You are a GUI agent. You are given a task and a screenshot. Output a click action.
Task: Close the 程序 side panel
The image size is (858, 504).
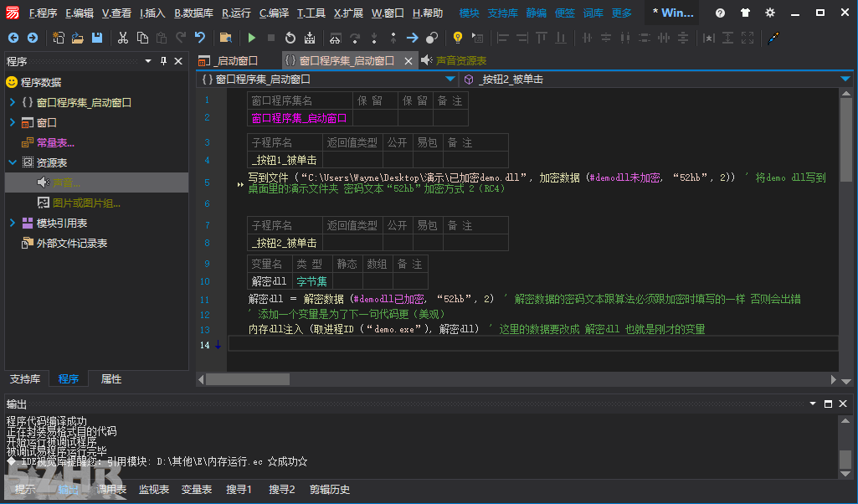point(177,61)
